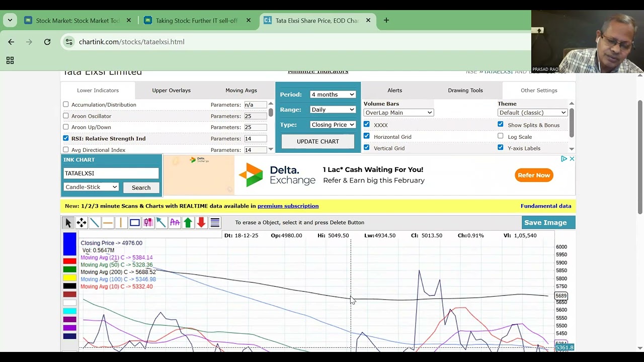Click the Minimize Indicators link
The height and width of the screenshot is (362, 644).
(318, 72)
